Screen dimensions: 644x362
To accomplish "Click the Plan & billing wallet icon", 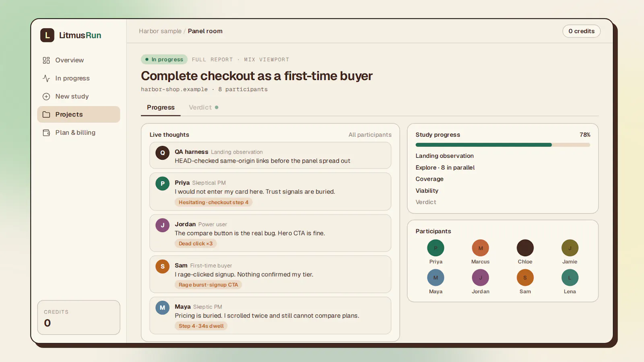I will 46,133.
